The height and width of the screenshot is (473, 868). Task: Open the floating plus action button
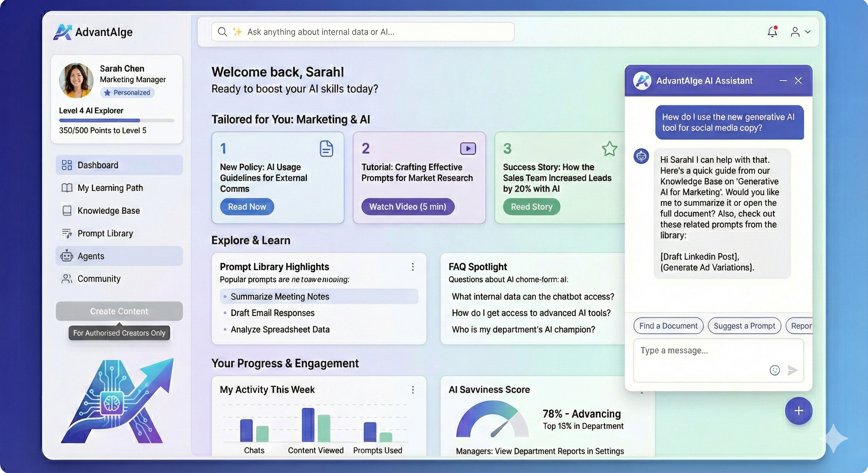coord(799,411)
